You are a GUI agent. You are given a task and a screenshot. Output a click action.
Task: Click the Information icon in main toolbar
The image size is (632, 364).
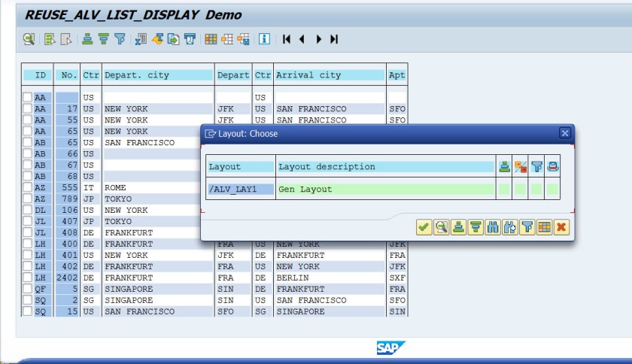(x=264, y=39)
